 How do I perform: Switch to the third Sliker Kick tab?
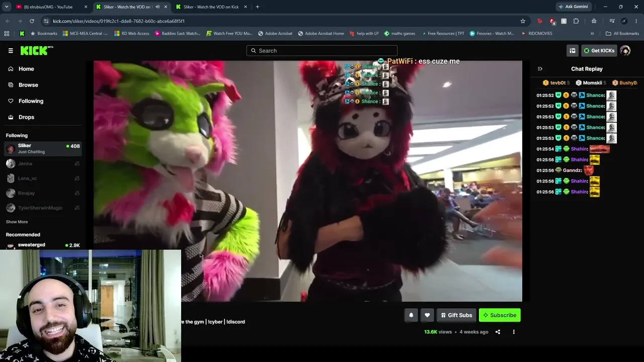click(x=211, y=7)
